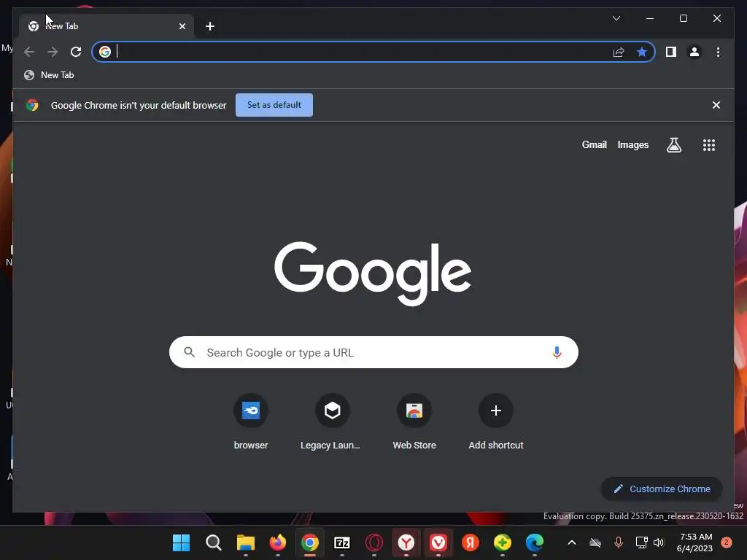This screenshot has height=560, width=747.
Task: Open Windows taskbar search
Action: [214, 542]
